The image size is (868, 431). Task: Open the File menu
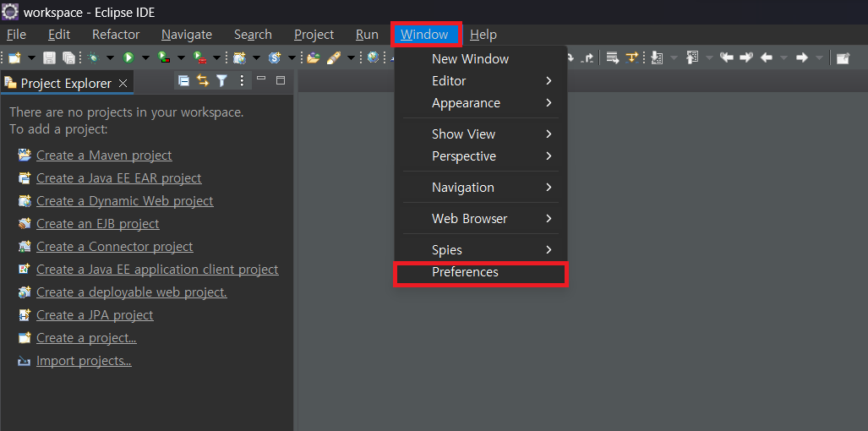tap(16, 35)
